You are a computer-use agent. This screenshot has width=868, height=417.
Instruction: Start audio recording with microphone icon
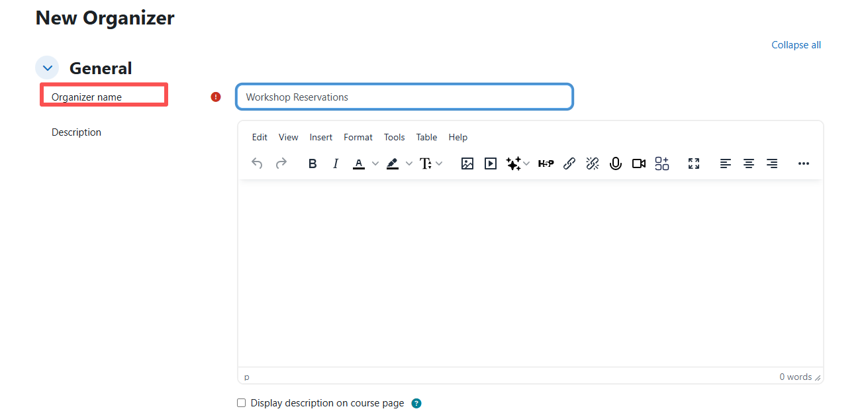click(x=616, y=163)
